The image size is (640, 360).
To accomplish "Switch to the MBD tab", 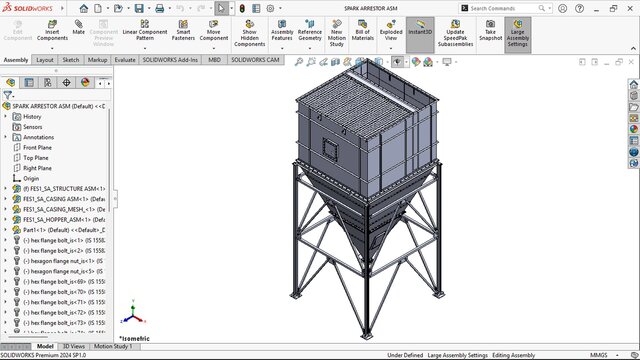I will click(214, 60).
